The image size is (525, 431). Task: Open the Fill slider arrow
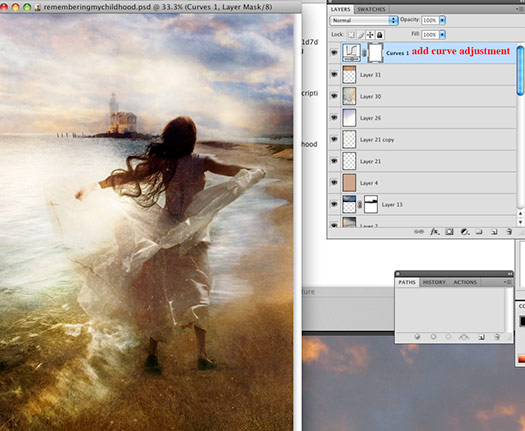pyautogui.click(x=442, y=34)
